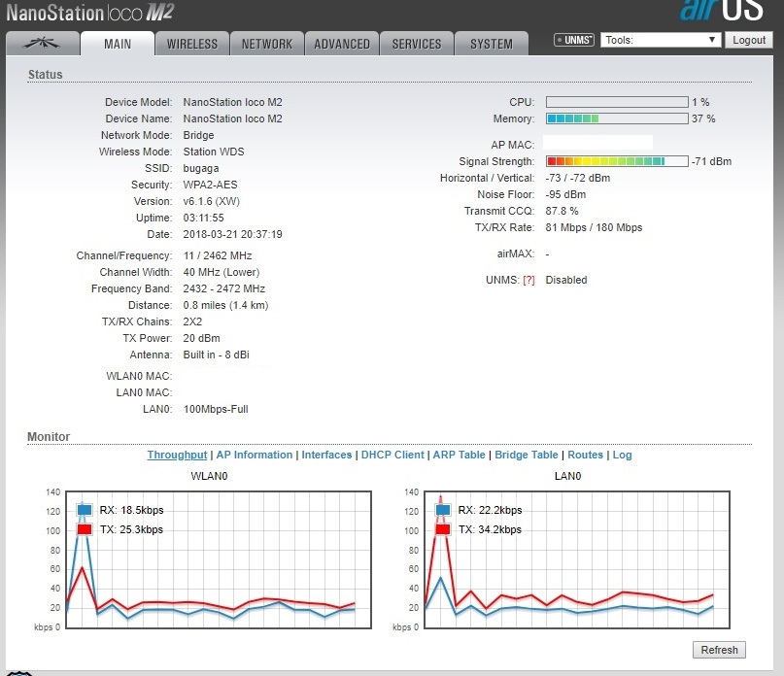The width and height of the screenshot is (784, 676).
Task: Open the ADVANCED tab
Action: click(342, 44)
